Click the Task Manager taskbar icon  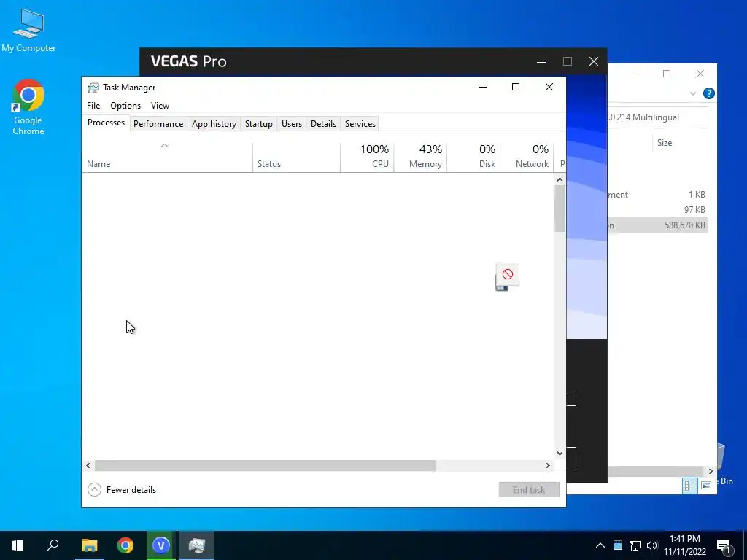tap(197, 545)
